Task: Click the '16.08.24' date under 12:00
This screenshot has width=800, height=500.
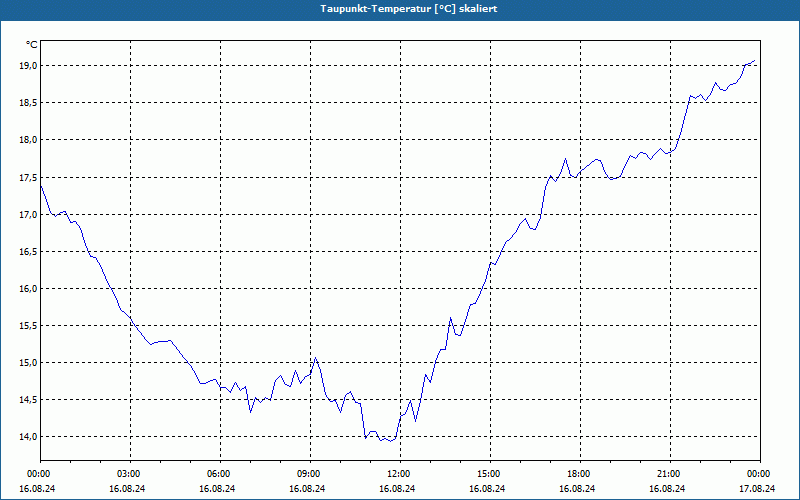Action: coord(397,488)
